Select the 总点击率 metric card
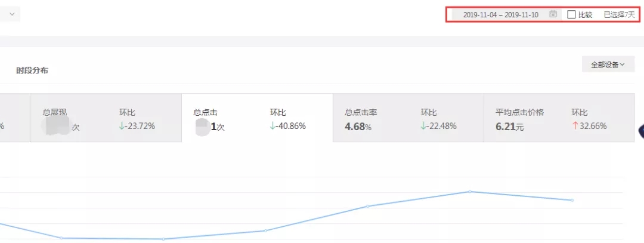644x243 pixels. tap(408, 118)
